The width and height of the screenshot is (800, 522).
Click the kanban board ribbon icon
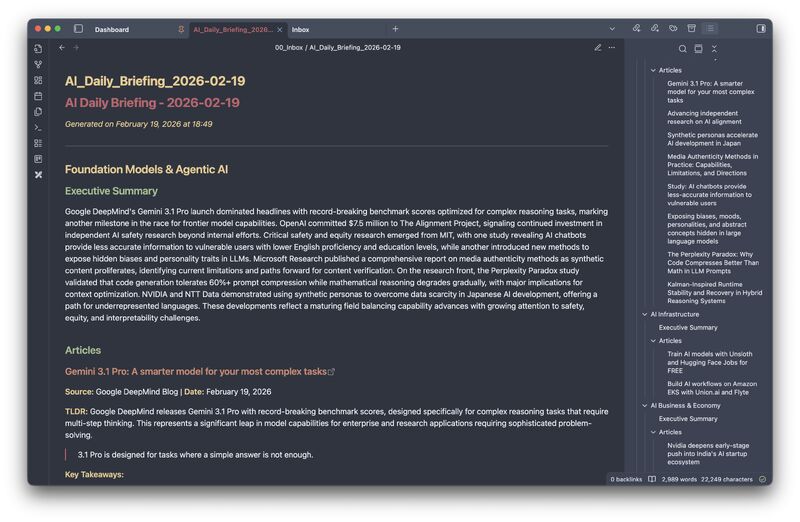[38, 159]
